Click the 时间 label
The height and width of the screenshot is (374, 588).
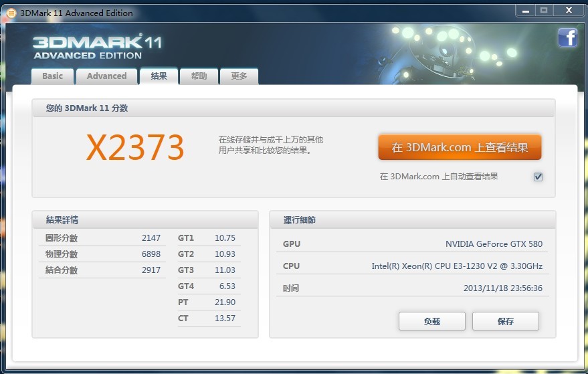[x=291, y=288]
